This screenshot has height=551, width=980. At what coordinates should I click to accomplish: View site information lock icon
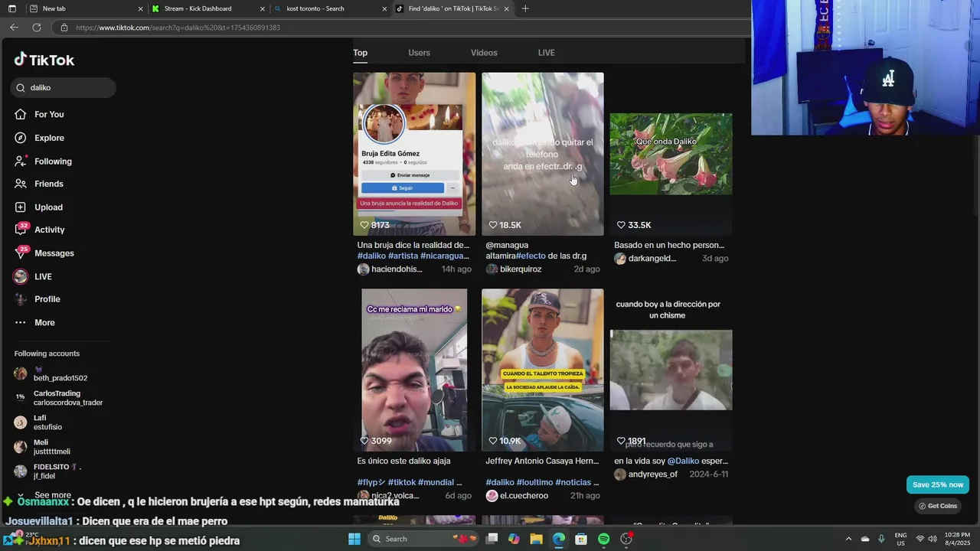[64, 28]
